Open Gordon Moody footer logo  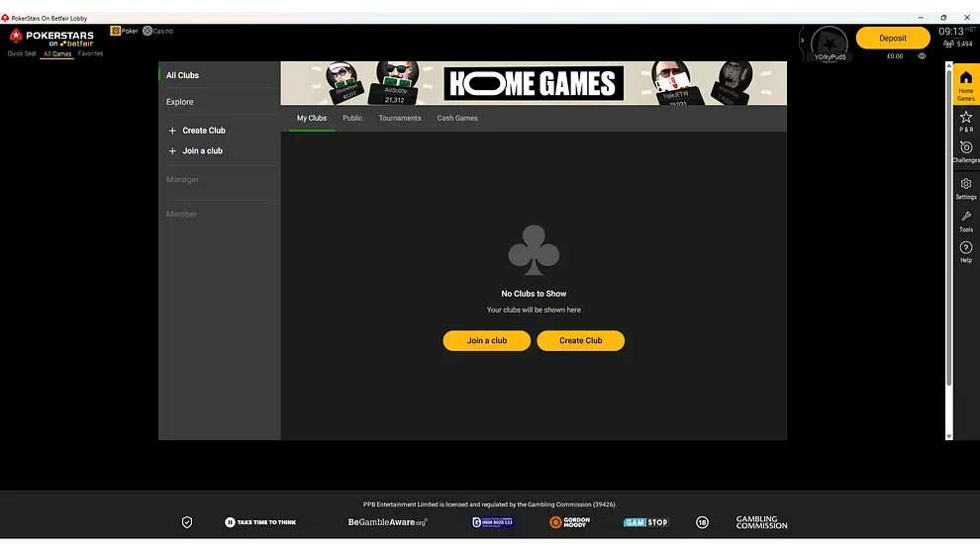click(x=569, y=522)
